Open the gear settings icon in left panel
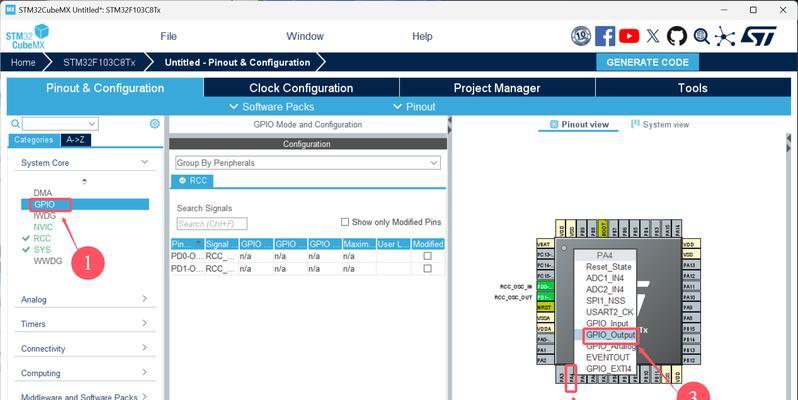 coord(155,124)
